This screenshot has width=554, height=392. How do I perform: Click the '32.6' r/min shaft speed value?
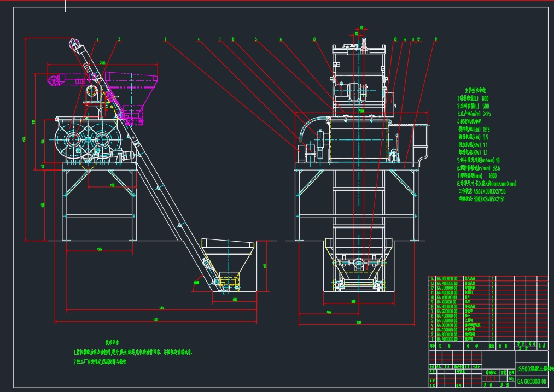[496, 168]
